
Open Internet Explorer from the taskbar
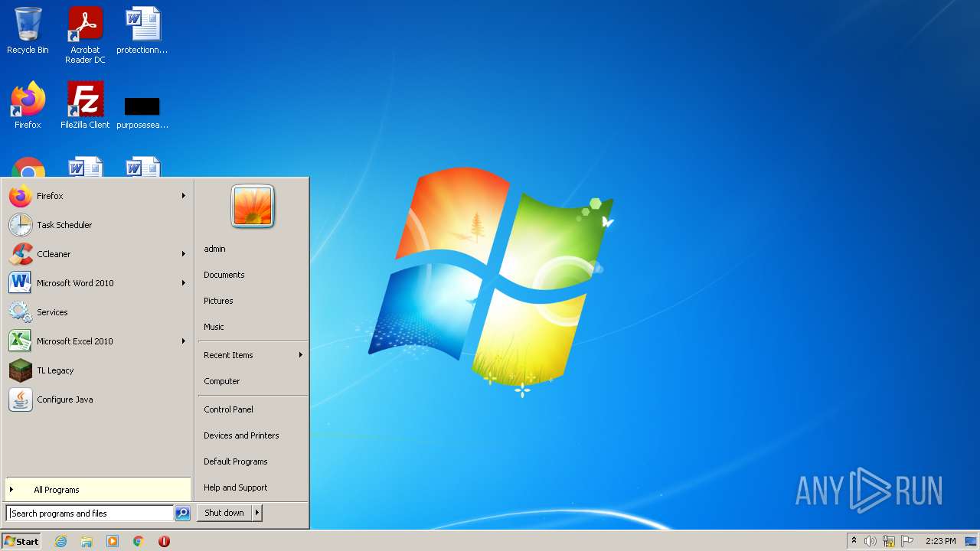point(60,541)
